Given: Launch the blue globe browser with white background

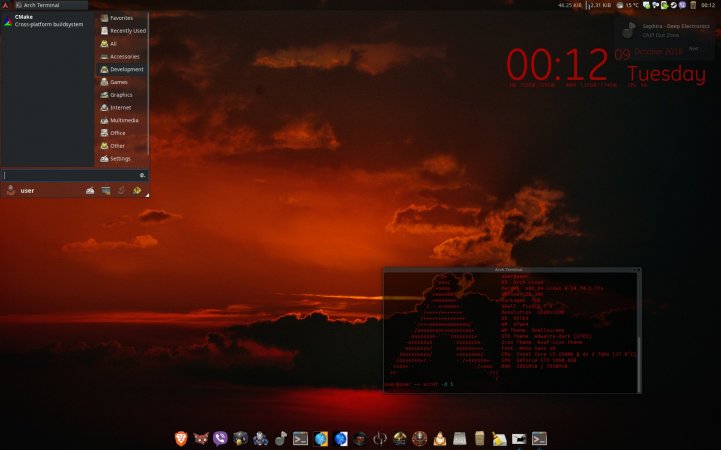Looking at the screenshot, I should [x=340, y=439].
